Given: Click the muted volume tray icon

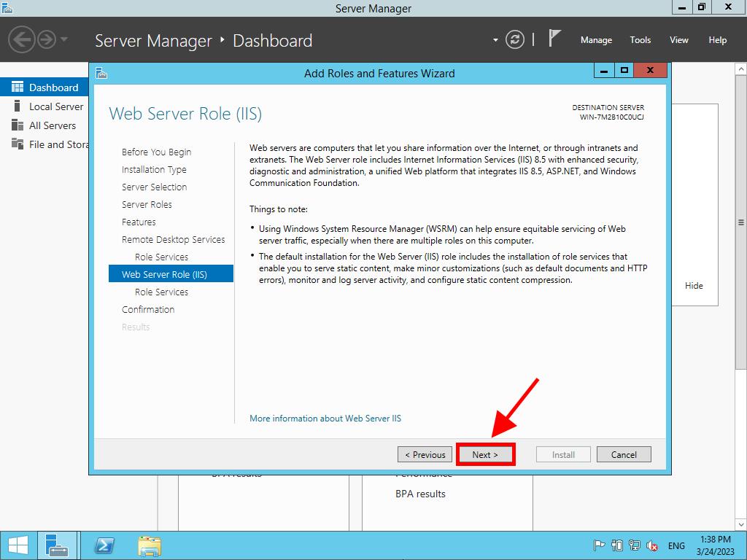Looking at the screenshot, I should point(652,545).
